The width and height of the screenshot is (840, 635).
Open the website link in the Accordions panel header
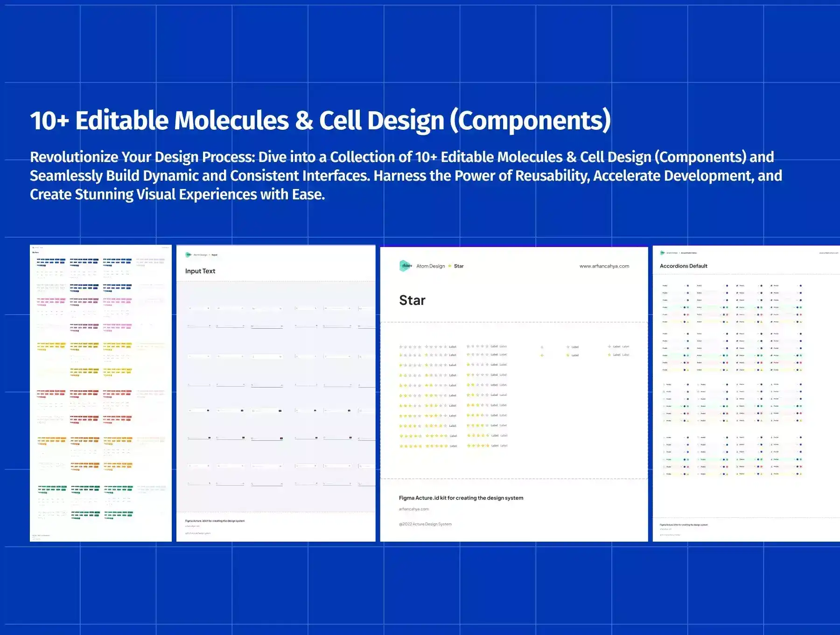(x=828, y=253)
